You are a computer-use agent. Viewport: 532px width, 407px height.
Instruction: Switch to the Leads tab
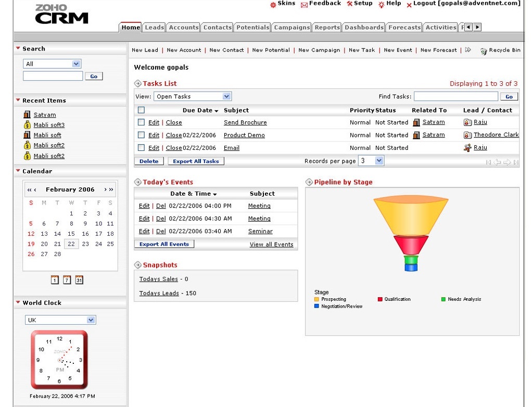(x=154, y=27)
